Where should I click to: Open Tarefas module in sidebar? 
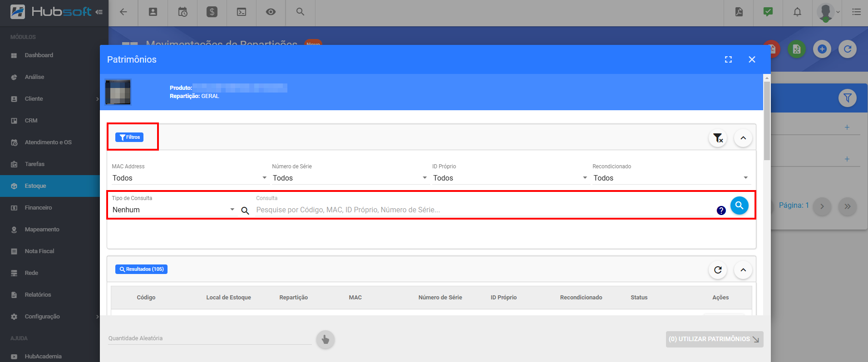click(x=50, y=164)
